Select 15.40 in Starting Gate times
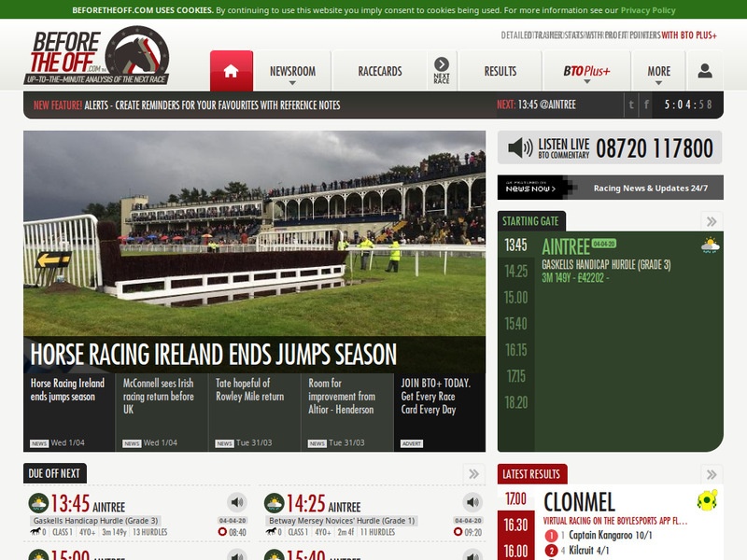 (x=516, y=324)
